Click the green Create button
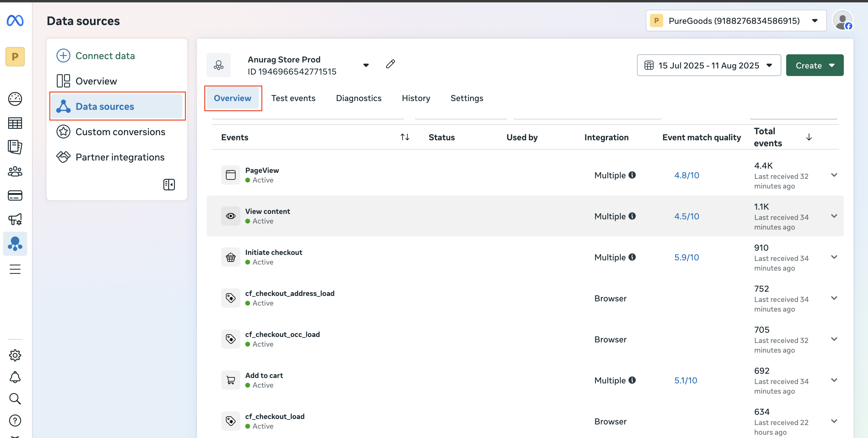 click(815, 65)
